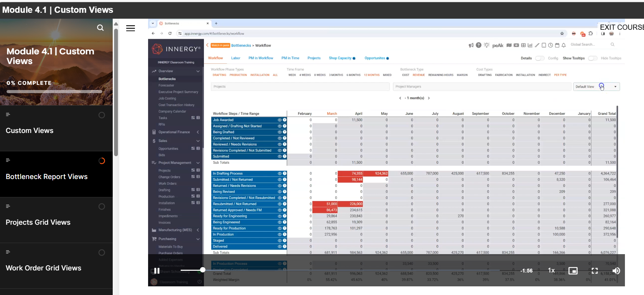Enable picture-in-picture for the video

coord(573,271)
